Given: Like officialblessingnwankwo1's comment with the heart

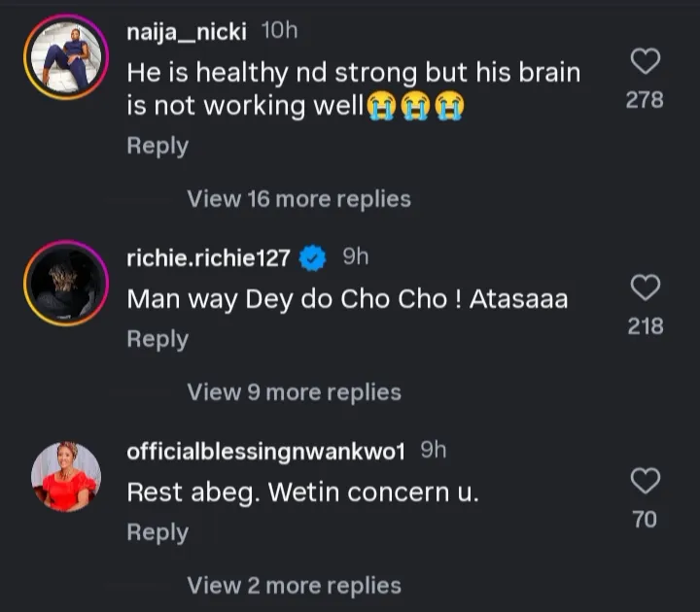Looking at the screenshot, I should click(x=646, y=480).
